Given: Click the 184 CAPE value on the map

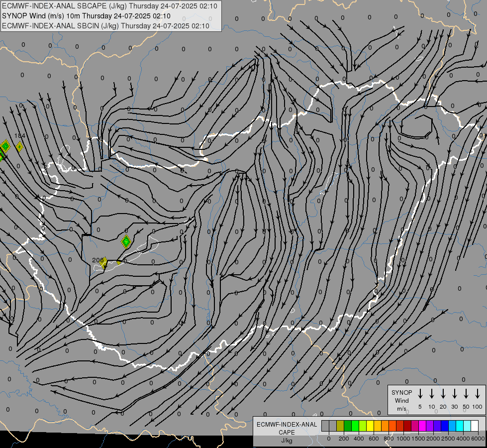Looking at the screenshot, I should coord(19,135).
